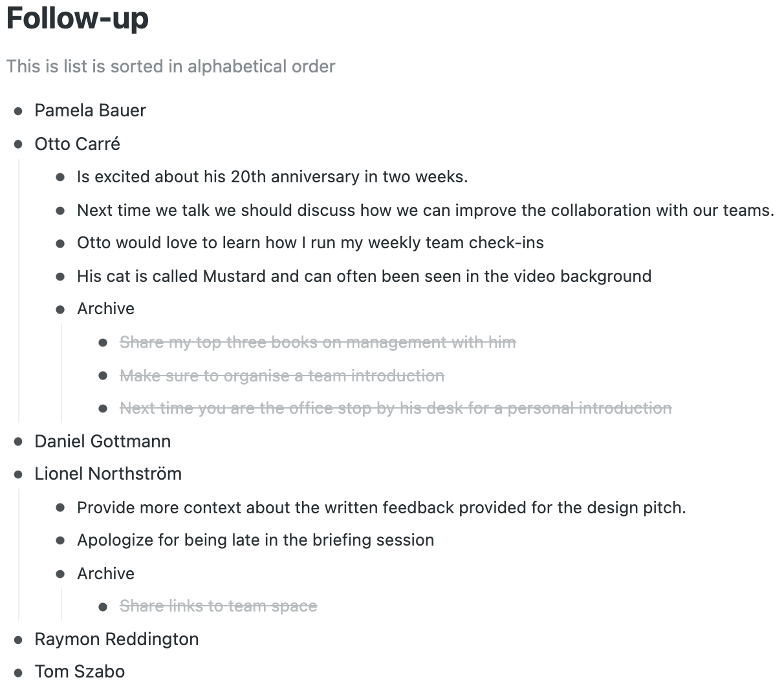The image size is (784, 693).
Task: Click the bullet of improve collaboration note
Action: [x=61, y=211]
